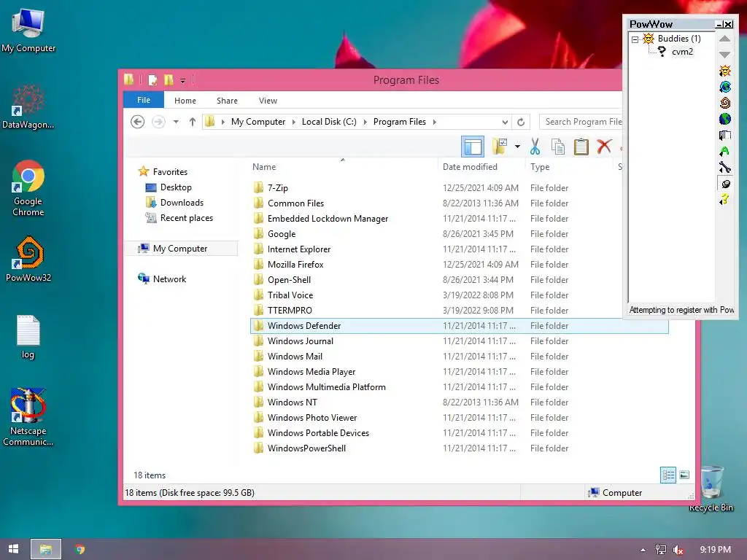Select the Mozilla Firefox folder
The image size is (747, 560).
tap(295, 264)
